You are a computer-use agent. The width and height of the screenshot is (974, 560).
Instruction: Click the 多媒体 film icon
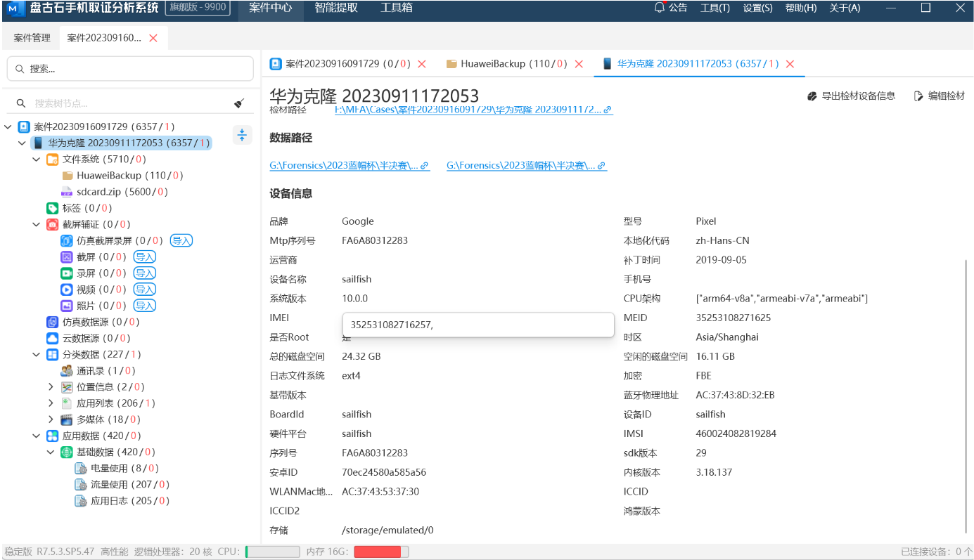click(x=67, y=419)
